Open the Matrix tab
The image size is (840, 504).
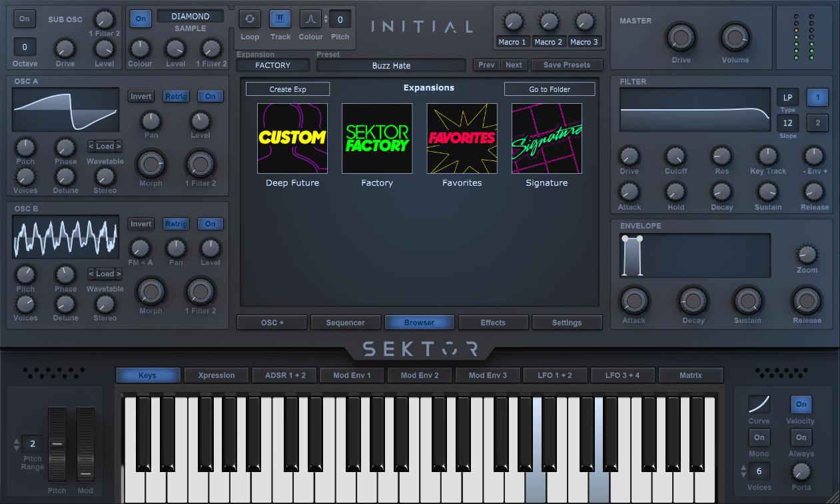691,376
